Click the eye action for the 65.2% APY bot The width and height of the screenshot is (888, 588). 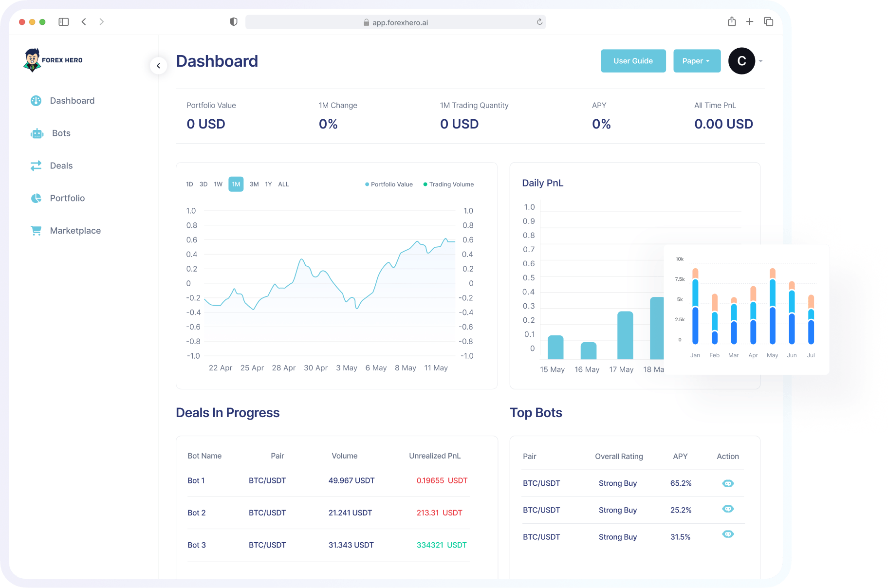click(728, 483)
